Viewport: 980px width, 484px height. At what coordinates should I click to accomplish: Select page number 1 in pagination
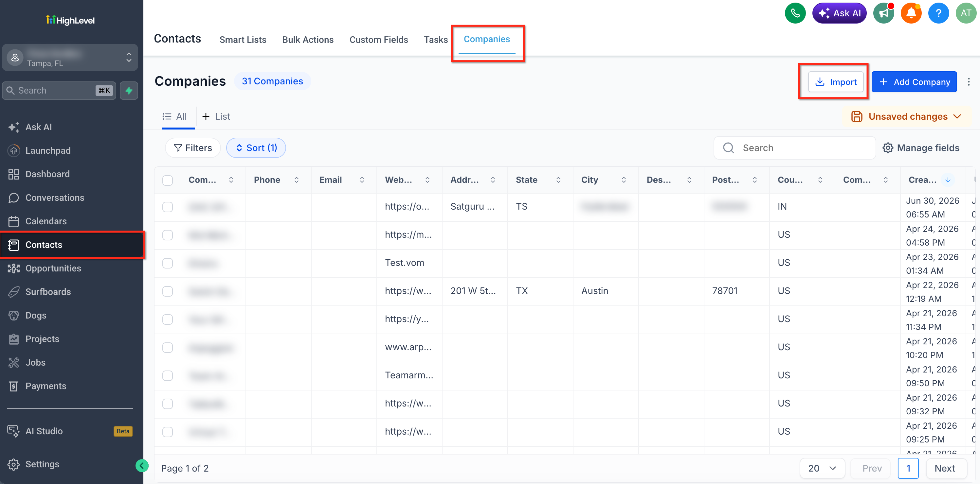coord(908,468)
